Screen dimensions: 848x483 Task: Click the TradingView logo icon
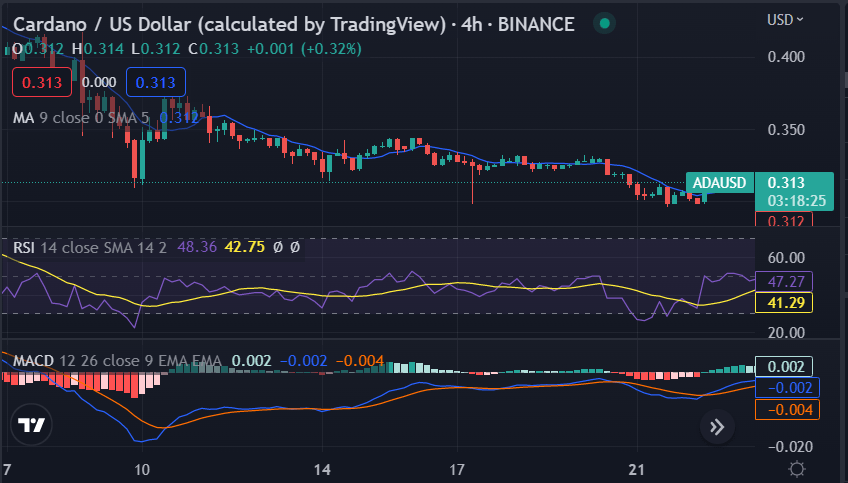(31, 424)
